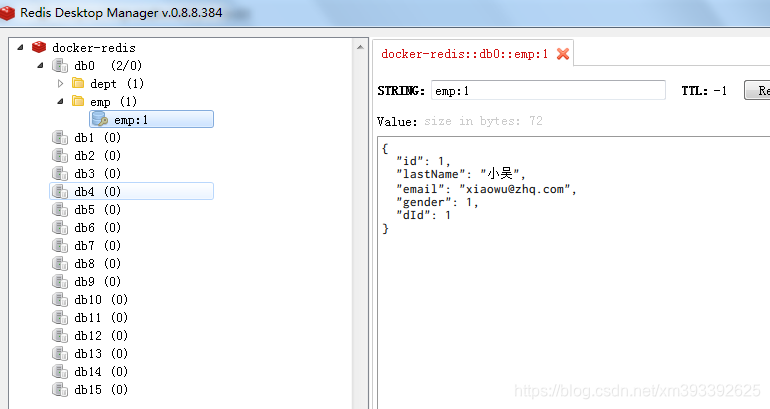Click the db2 database icon

coord(59,156)
